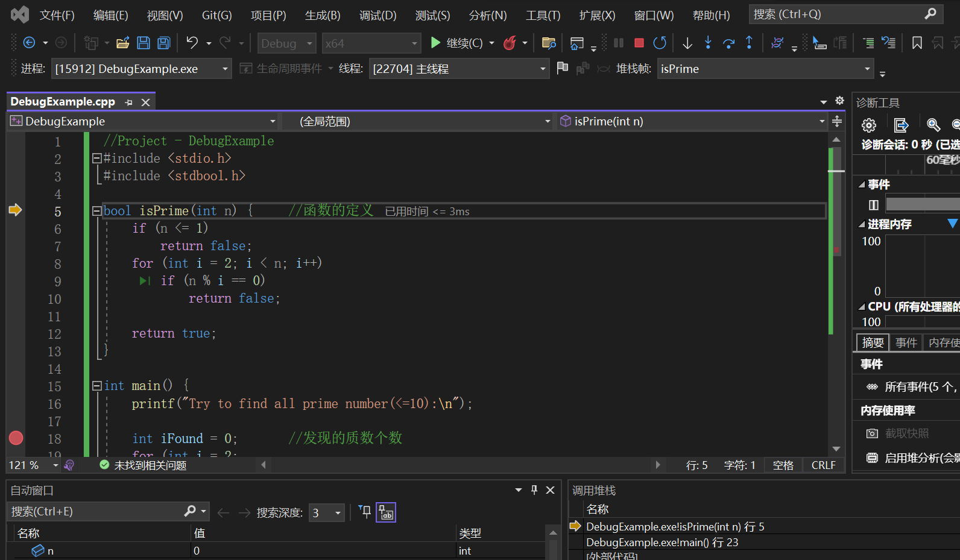Screen dimensions: 960x560
Task: Save the current file with the floppy icon
Action: tap(144, 43)
